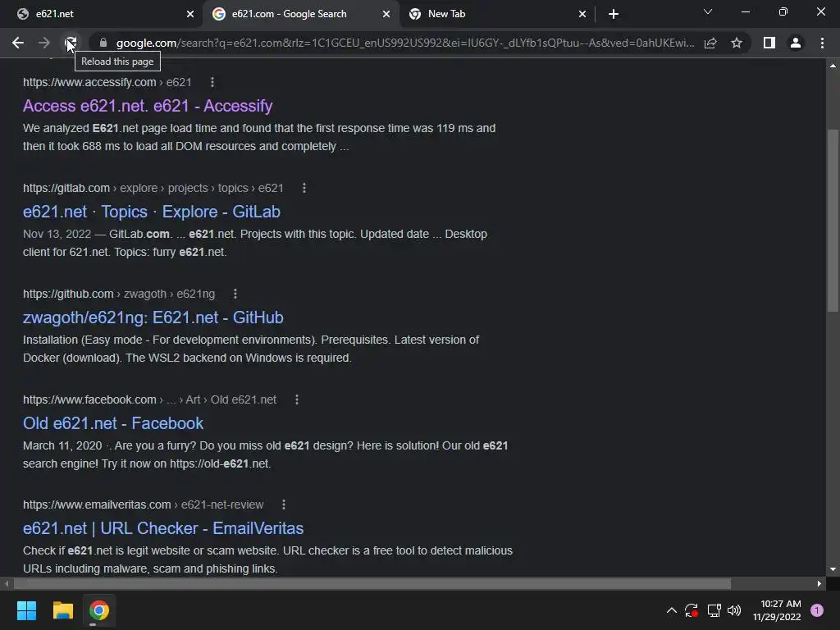The width and height of the screenshot is (840, 630).
Task: Click the https://github.com breadcrumb URL
Action: pyautogui.click(x=68, y=294)
